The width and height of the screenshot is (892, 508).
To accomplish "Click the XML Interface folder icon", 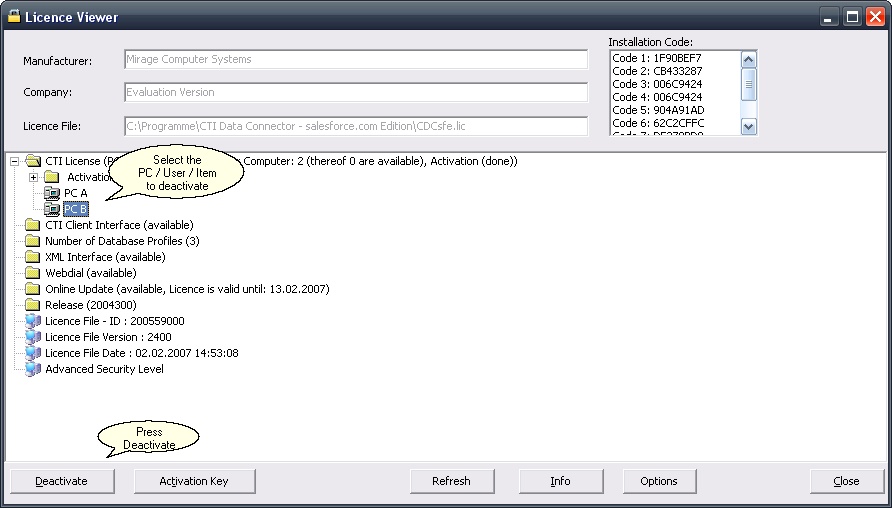I will coord(34,257).
